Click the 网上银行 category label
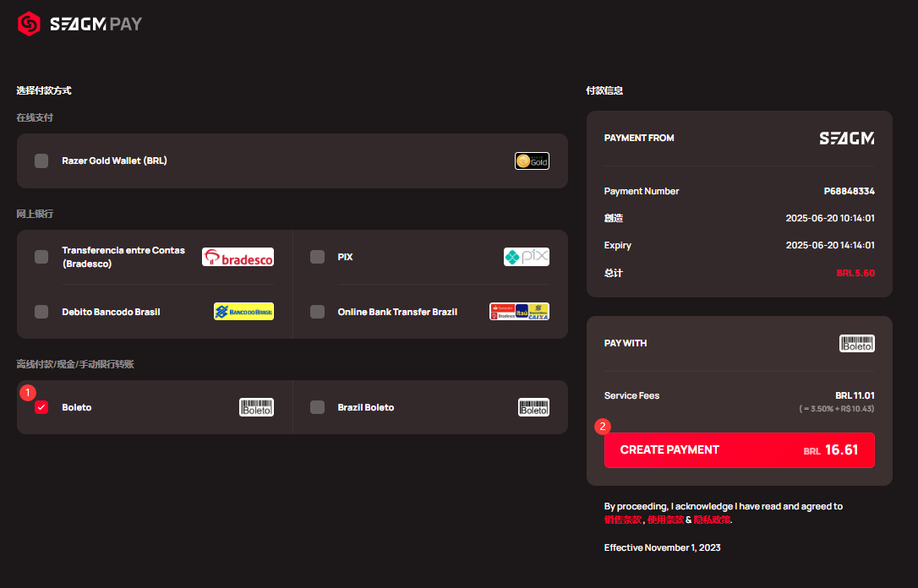This screenshot has width=918, height=588. [35, 214]
